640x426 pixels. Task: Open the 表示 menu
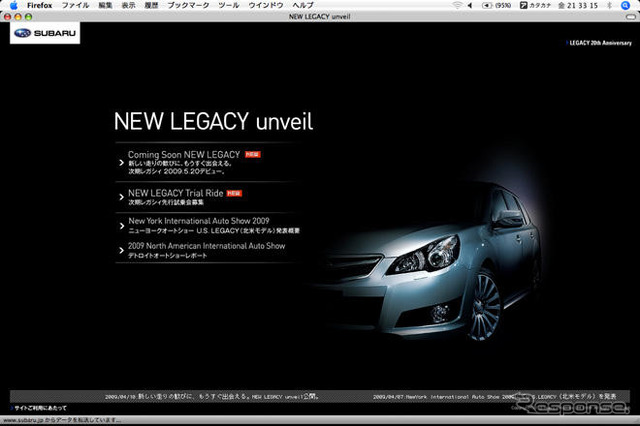(x=128, y=5)
